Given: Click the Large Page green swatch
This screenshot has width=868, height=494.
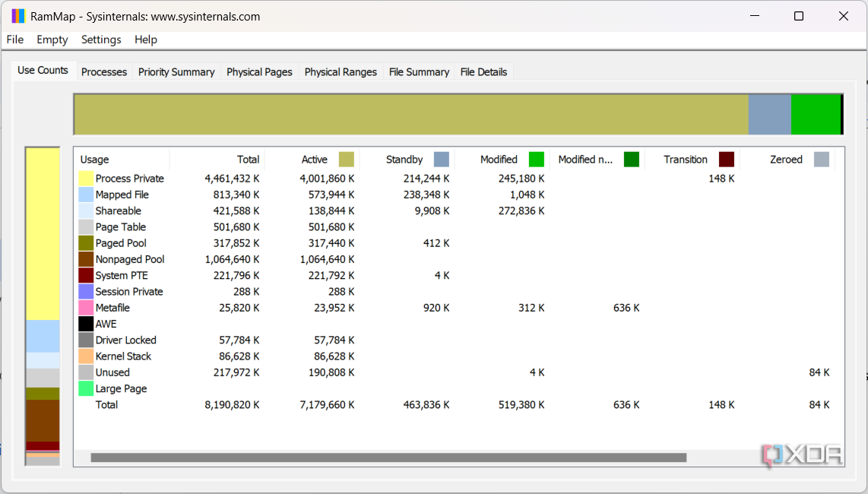Looking at the screenshot, I should coord(86,388).
